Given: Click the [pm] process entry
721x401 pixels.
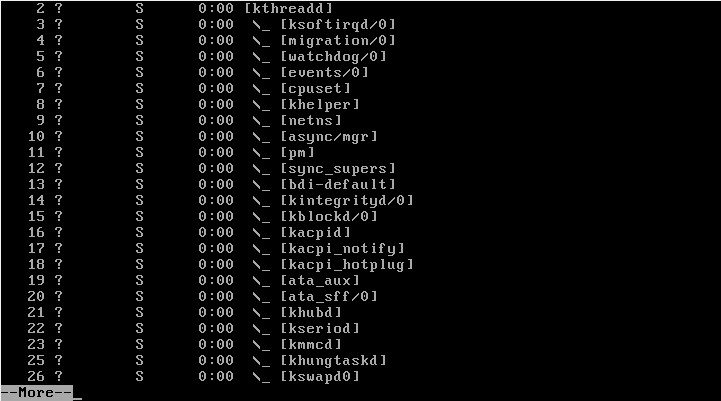Looking at the screenshot, I should point(297,152).
